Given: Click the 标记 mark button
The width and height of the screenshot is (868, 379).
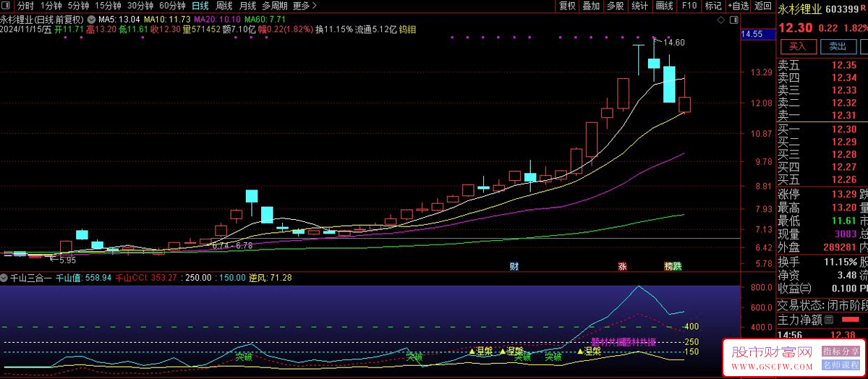Looking at the screenshot, I should 713,6.
